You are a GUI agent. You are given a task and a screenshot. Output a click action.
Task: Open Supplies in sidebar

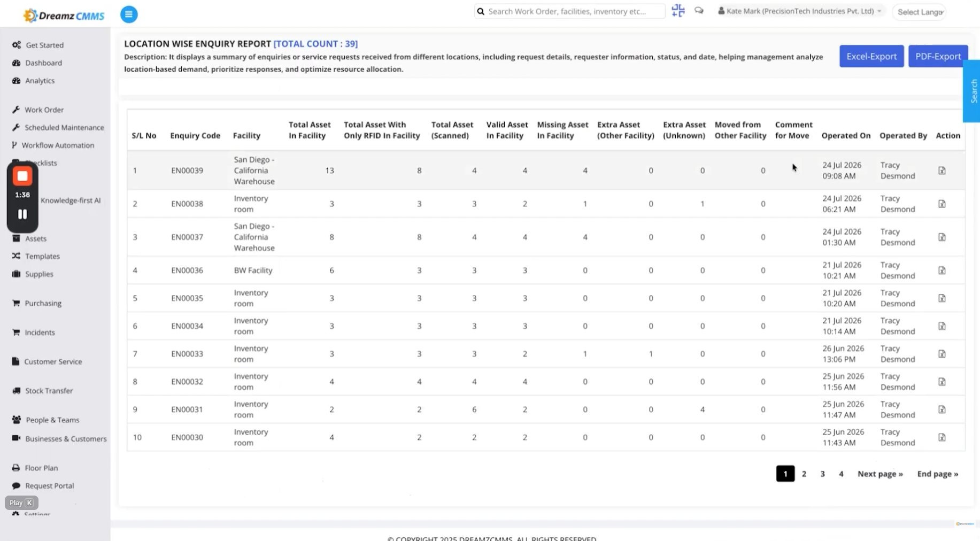(x=39, y=274)
